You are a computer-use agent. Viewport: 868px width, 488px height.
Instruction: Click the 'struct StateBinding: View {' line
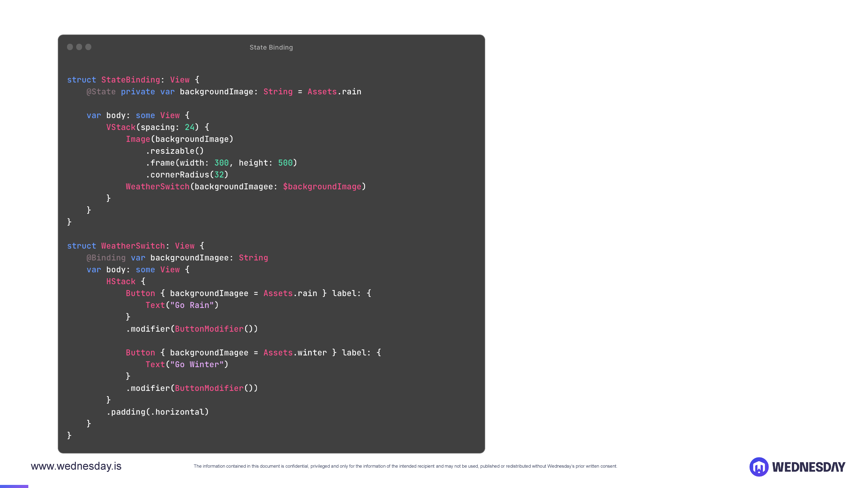pos(133,80)
